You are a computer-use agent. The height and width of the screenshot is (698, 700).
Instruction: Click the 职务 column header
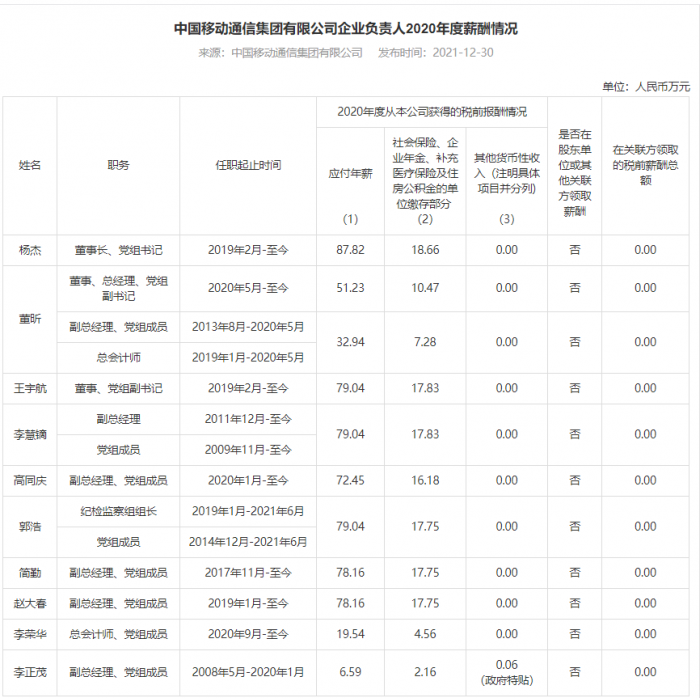118,165
